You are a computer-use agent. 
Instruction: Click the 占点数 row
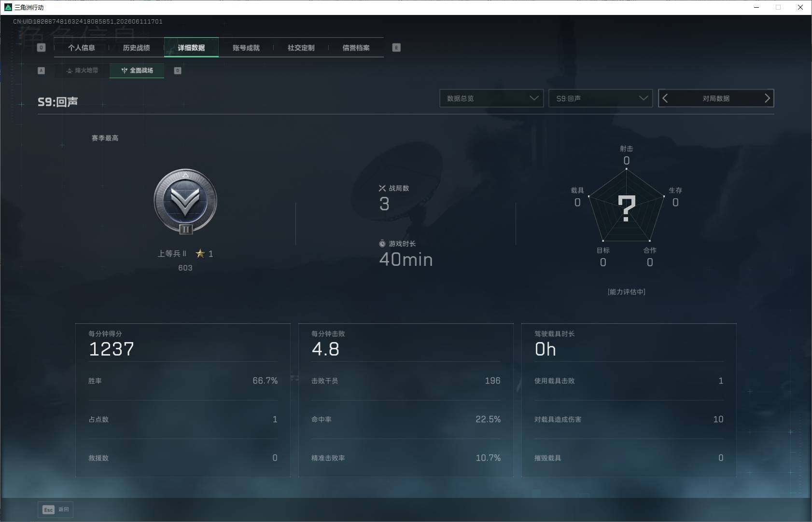point(183,419)
